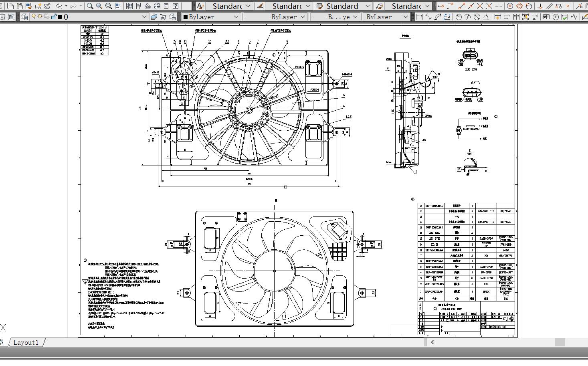Open the dimension style Standard dropdown
This screenshot has height=366, width=588.
point(289,6)
